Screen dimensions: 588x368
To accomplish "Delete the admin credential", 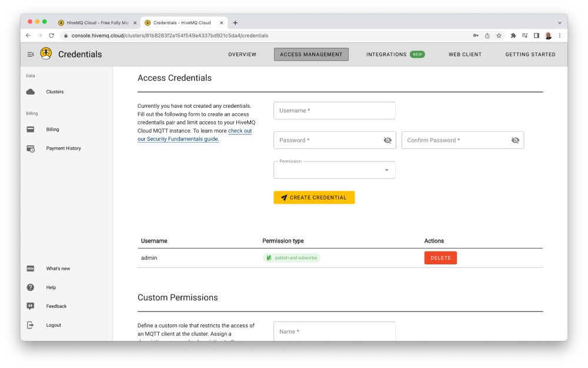I will click(440, 258).
